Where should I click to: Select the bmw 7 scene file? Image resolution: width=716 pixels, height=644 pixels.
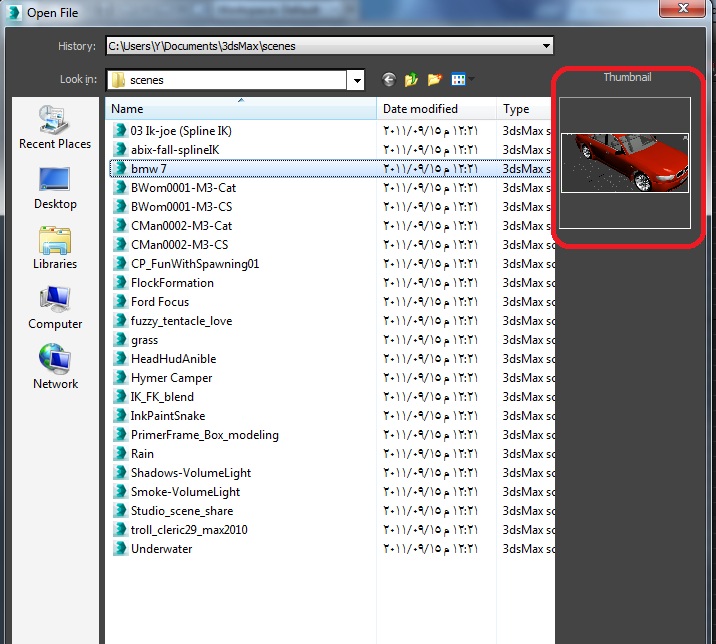click(148, 169)
